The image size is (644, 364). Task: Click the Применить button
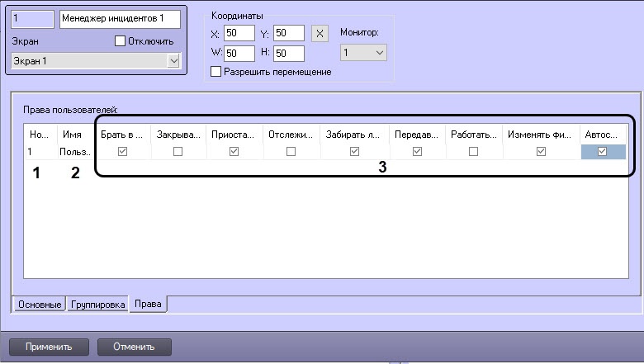tap(49, 346)
